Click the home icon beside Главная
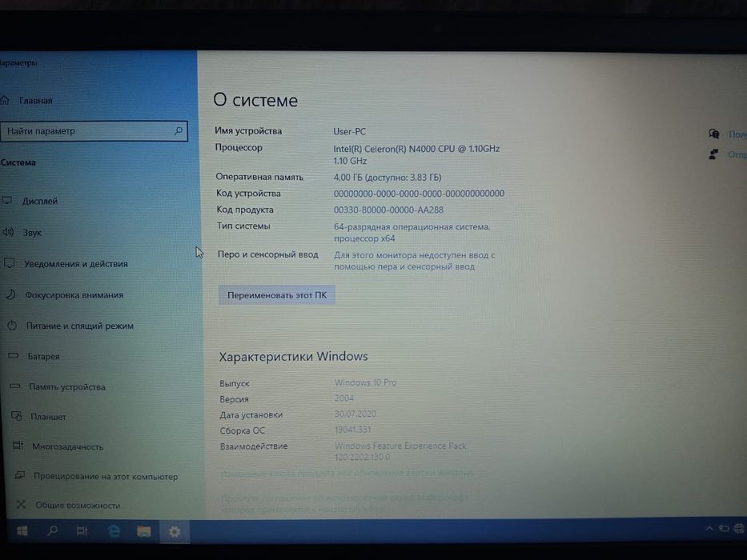This screenshot has width=747, height=560. (x=5, y=100)
